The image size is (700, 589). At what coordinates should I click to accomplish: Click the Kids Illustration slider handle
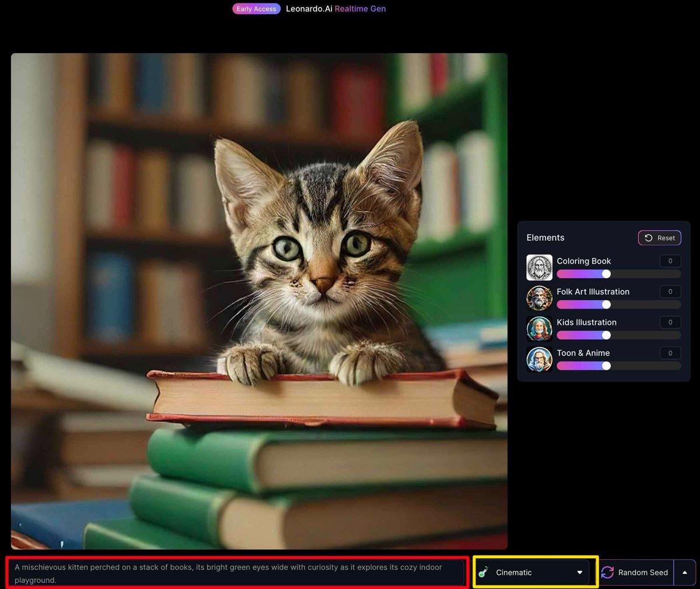click(606, 335)
